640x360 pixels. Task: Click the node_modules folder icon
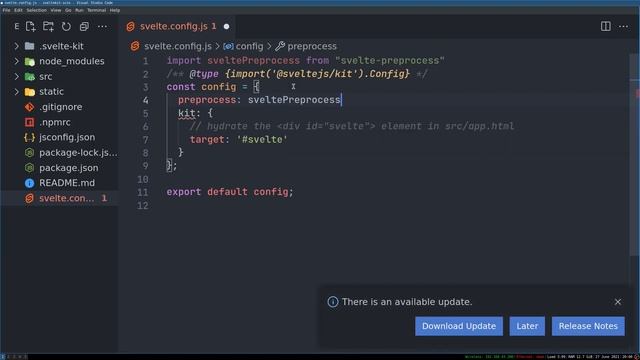tap(29, 61)
